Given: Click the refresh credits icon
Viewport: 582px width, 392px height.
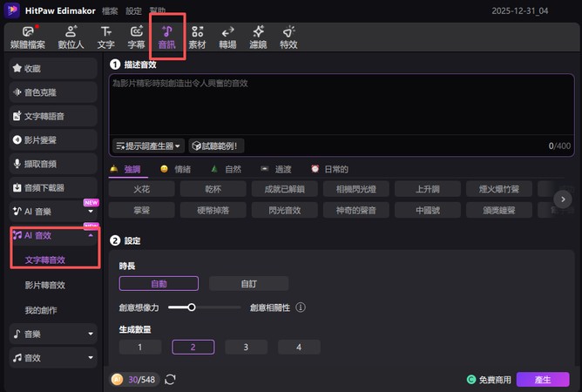Looking at the screenshot, I should pos(170,380).
